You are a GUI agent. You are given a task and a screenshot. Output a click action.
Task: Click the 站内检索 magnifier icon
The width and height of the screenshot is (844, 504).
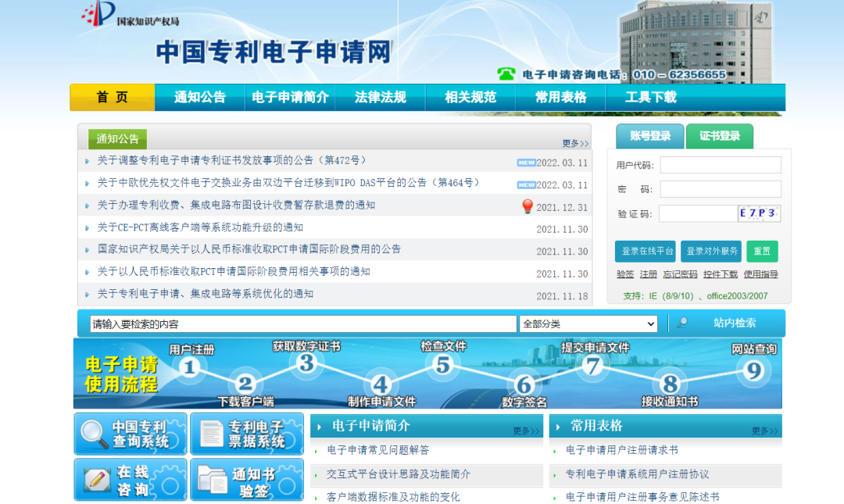[x=682, y=323]
